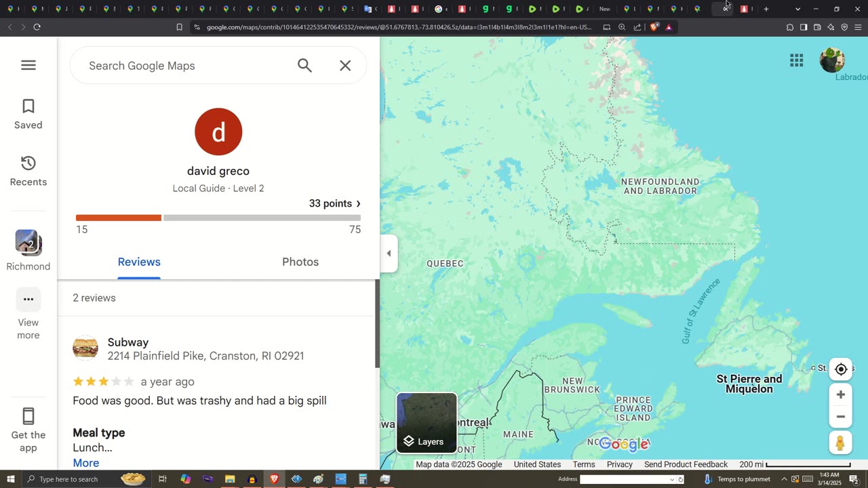Image resolution: width=868 pixels, height=488 pixels.
Task: Open File Explorer from the taskbar
Action: point(230,479)
